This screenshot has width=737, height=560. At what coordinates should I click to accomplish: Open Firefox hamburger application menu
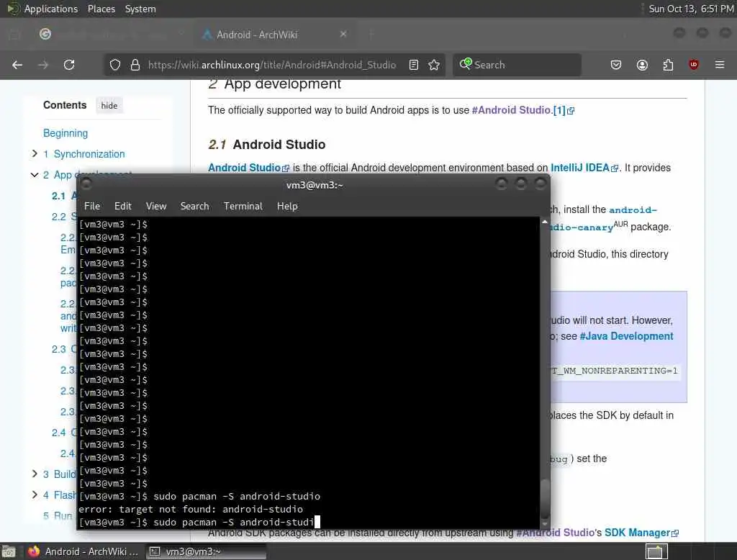[720, 65]
